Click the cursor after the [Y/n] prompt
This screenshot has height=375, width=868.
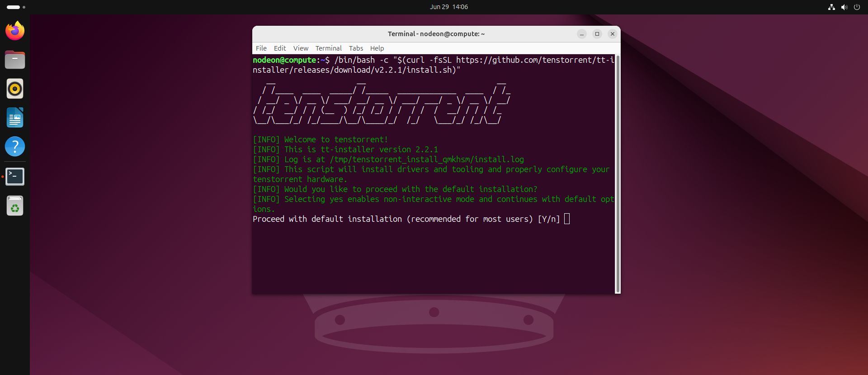coord(567,219)
